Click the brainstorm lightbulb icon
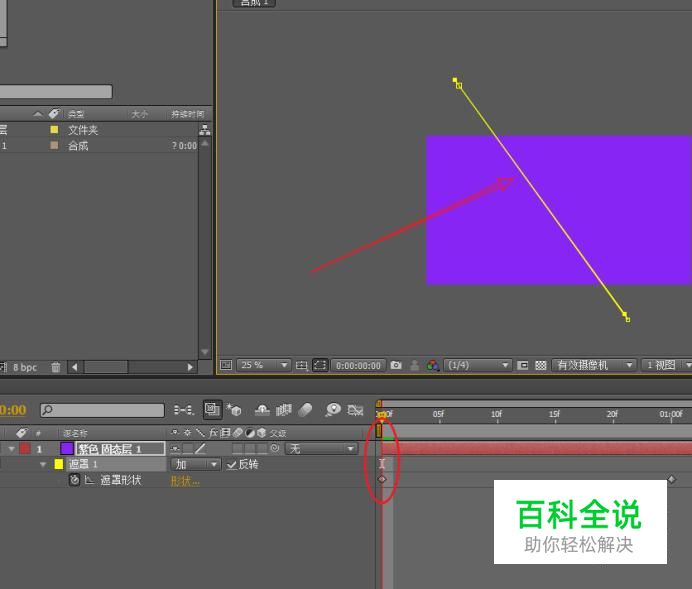 click(x=333, y=410)
